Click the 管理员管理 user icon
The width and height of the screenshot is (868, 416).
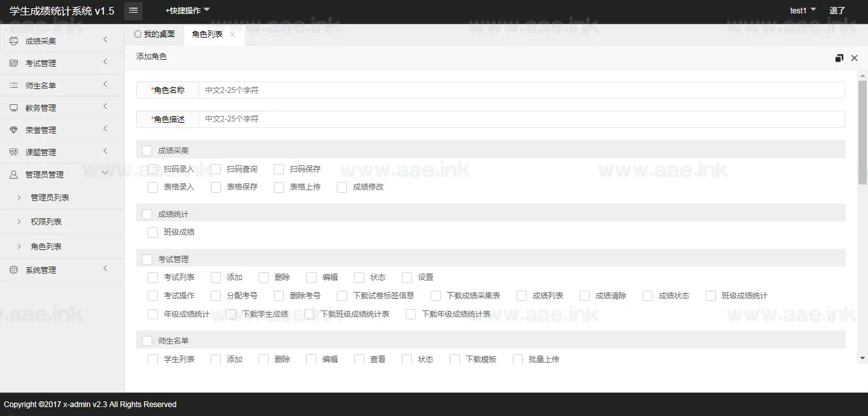tap(14, 174)
